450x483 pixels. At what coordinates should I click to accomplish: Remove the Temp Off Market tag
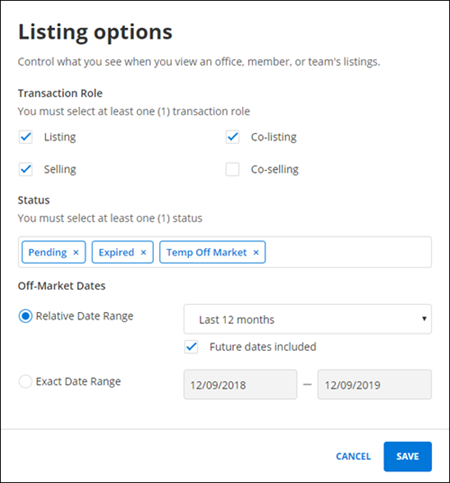click(x=256, y=252)
